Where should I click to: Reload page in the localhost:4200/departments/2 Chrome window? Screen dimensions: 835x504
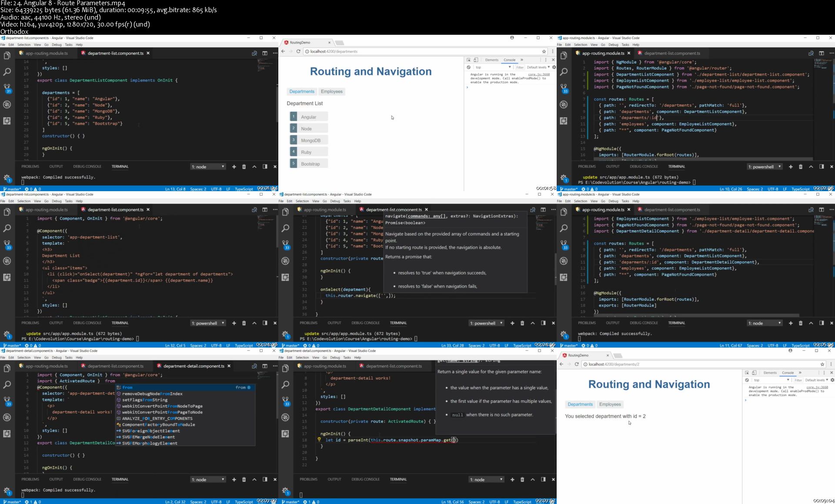577,364
